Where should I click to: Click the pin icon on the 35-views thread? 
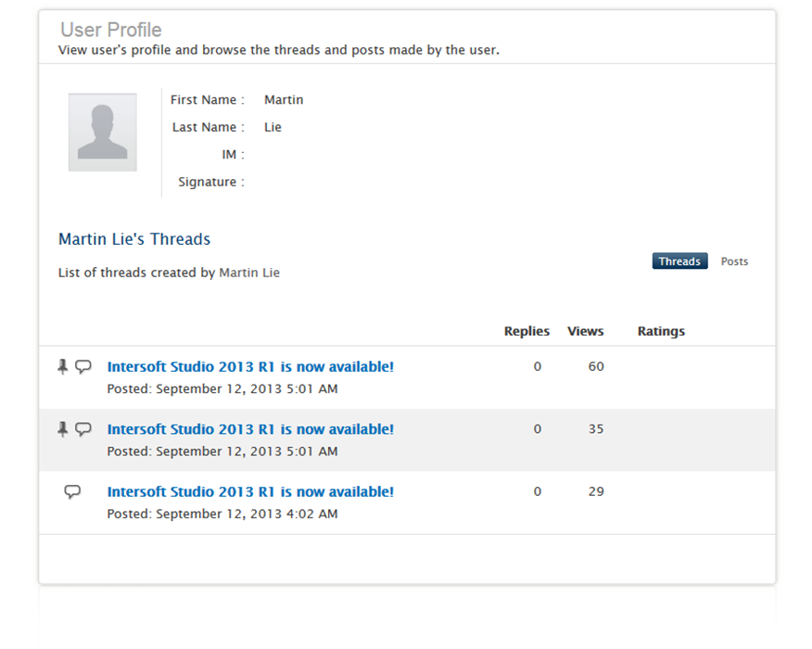pyautogui.click(x=63, y=429)
